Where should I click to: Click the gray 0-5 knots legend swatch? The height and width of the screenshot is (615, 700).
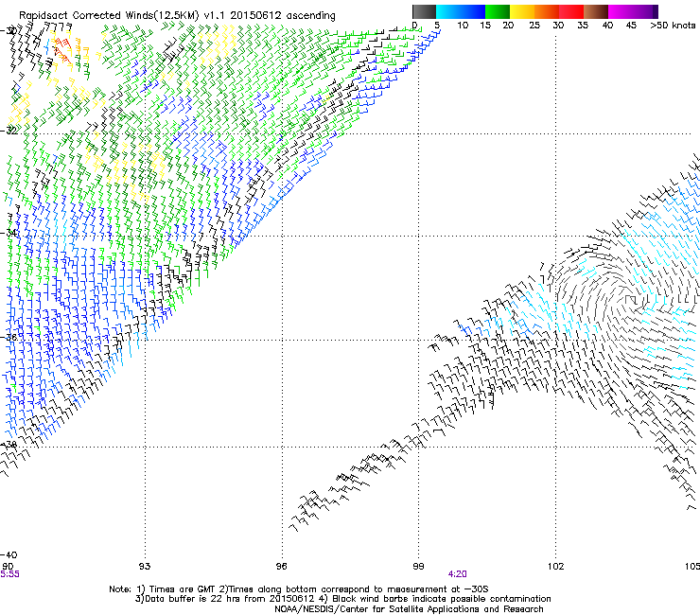424,11
